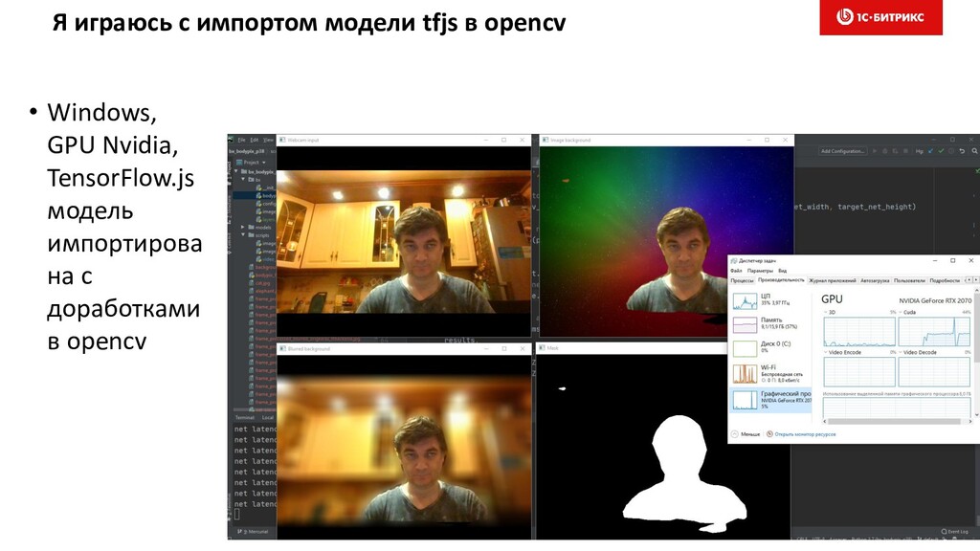This screenshot has height=551, width=980.
Task: Open the File menu in PyCharm
Action: 241,140
